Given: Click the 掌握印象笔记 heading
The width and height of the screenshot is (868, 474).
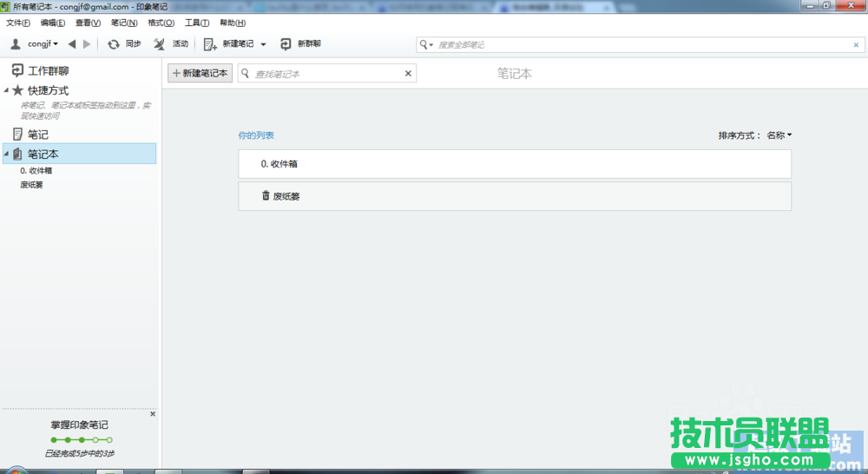Looking at the screenshot, I should [80, 425].
